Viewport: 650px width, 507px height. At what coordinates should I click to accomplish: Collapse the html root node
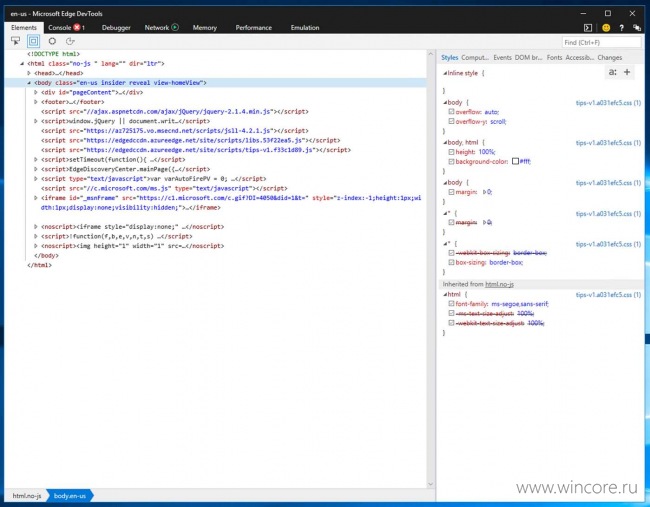coord(22,63)
